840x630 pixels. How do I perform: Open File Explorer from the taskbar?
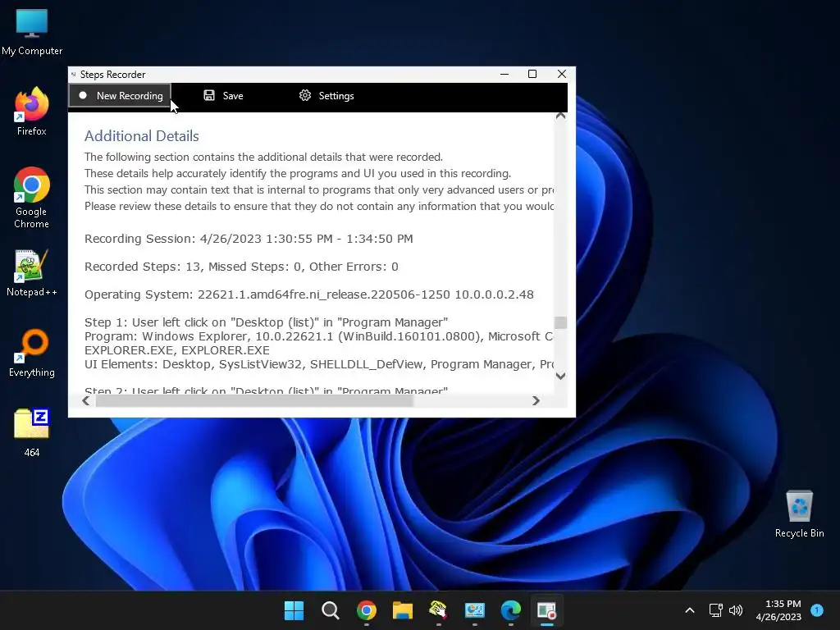tap(402, 610)
